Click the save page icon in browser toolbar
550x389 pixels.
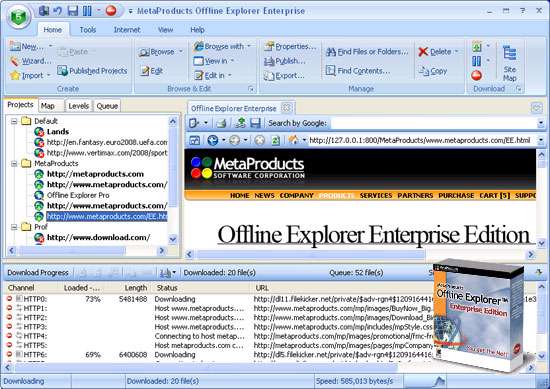point(255,123)
